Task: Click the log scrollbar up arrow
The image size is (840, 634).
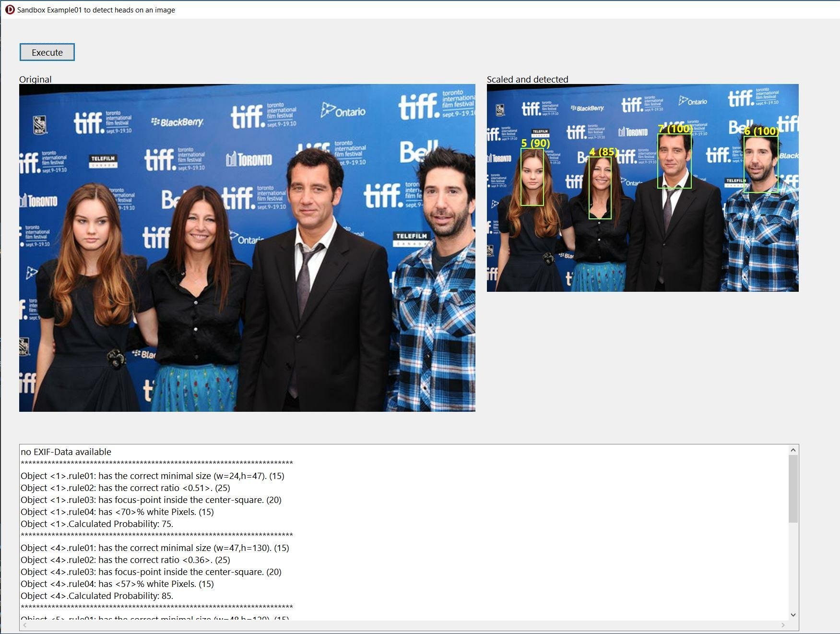Action: (793, 450)
